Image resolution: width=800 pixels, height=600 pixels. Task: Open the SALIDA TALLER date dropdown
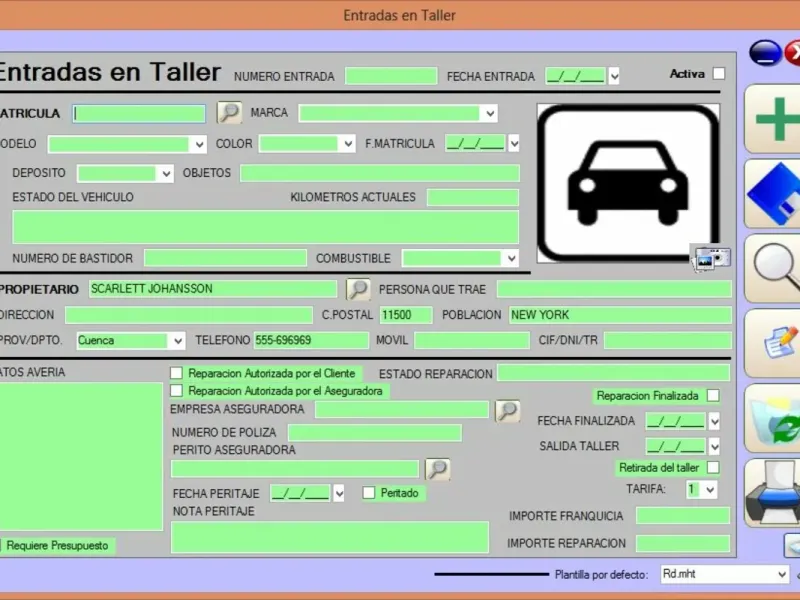pyautogui.click(x=714, y=446)
